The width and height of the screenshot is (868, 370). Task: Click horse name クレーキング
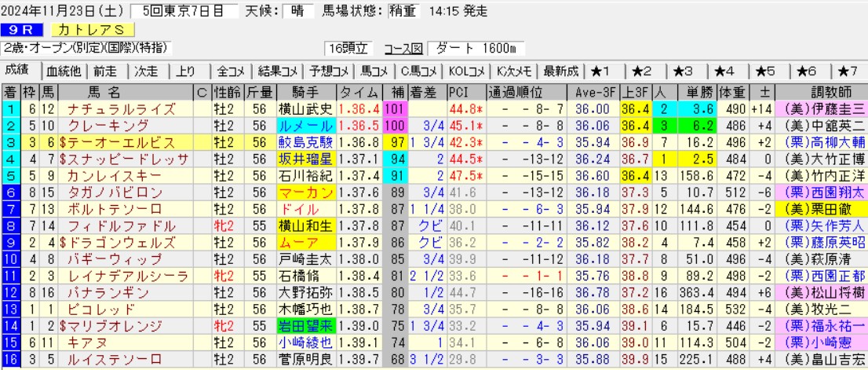click(x=108, y=126)
